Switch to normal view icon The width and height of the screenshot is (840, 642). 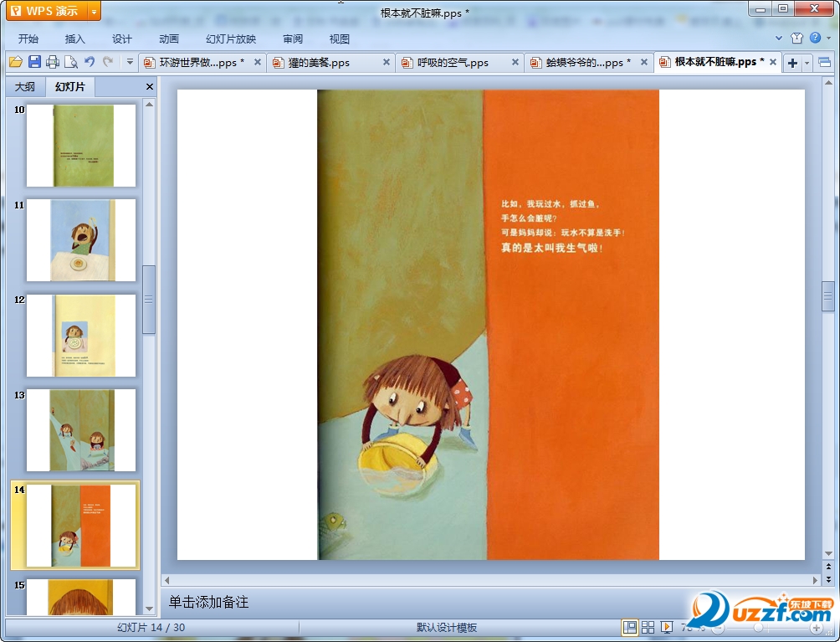tap(630, 627)
